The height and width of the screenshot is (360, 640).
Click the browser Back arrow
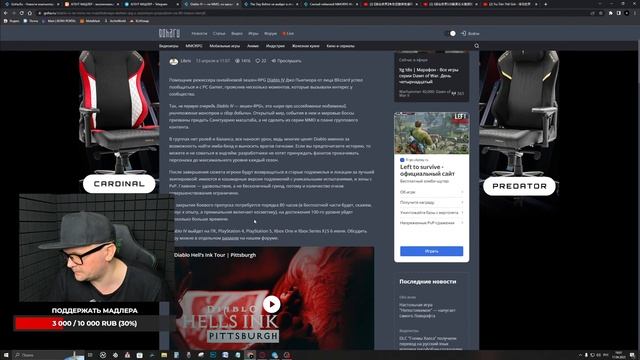(5, 13)
